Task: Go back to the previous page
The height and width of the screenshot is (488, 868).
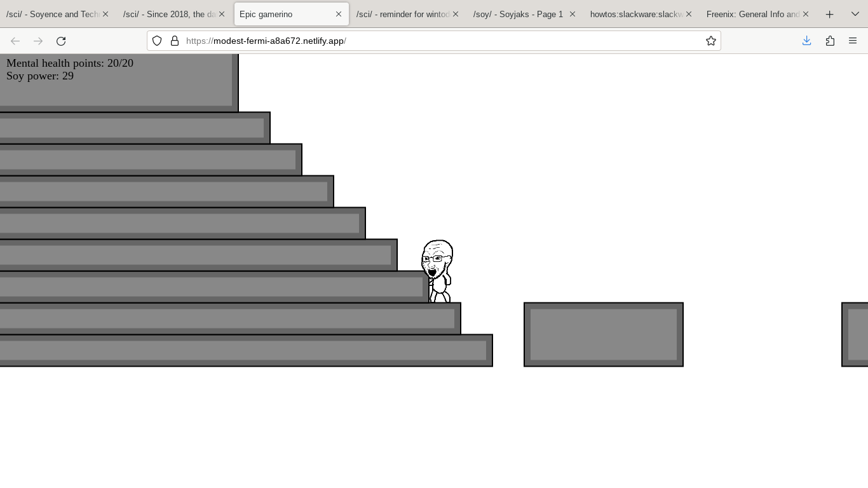Action: (15, 41)
